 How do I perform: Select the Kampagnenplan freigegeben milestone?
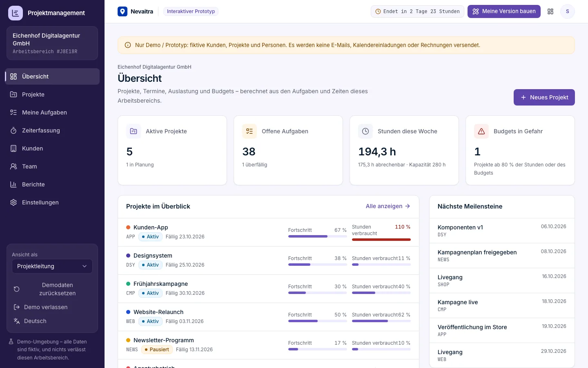[502, 256]
